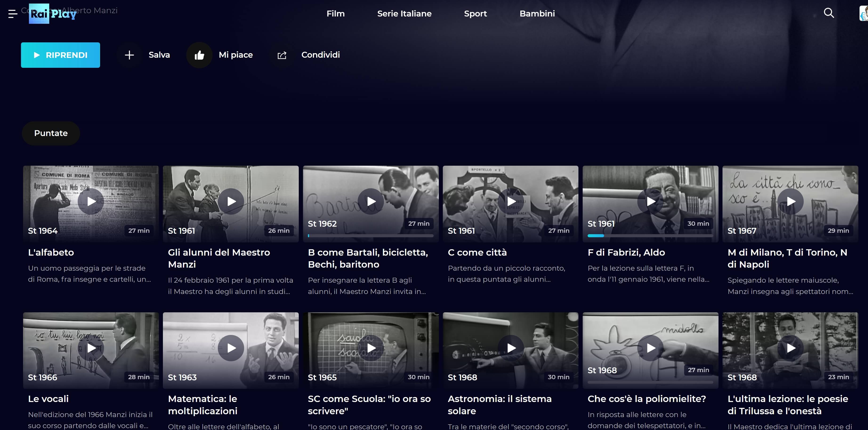Open the user profile avatar
This screenshot has height=430, width=868.
[863, 13]
